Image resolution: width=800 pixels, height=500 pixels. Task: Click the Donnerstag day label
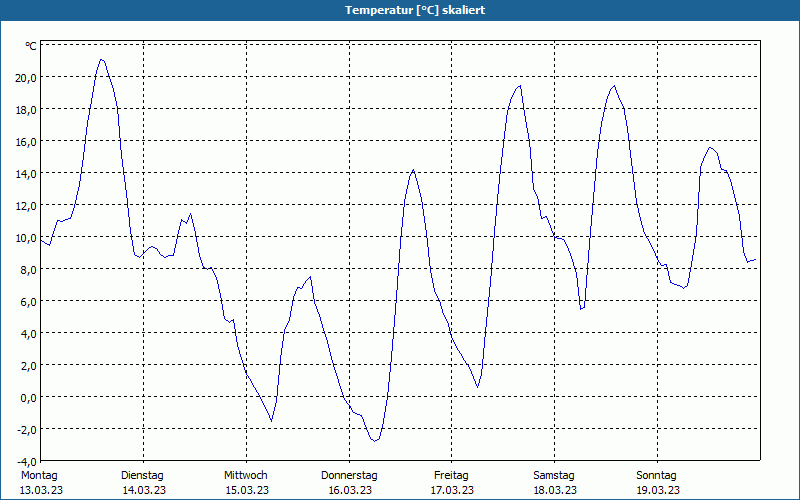pos(349,476)
